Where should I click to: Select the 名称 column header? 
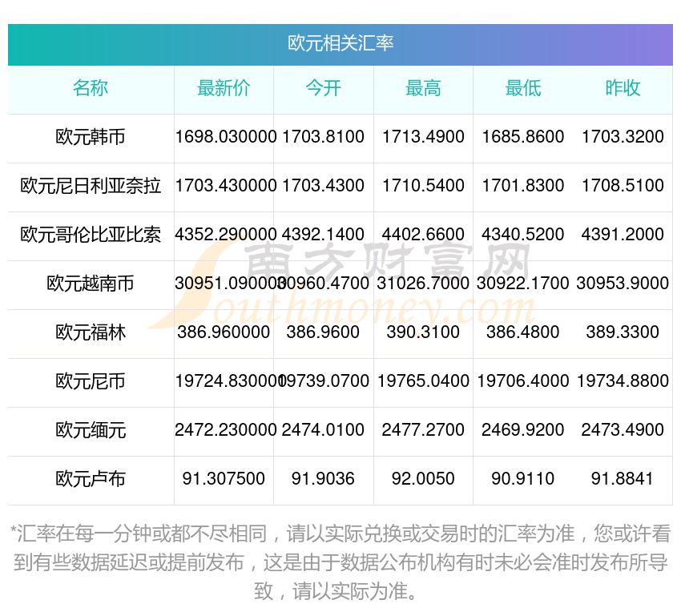point(91,89)
